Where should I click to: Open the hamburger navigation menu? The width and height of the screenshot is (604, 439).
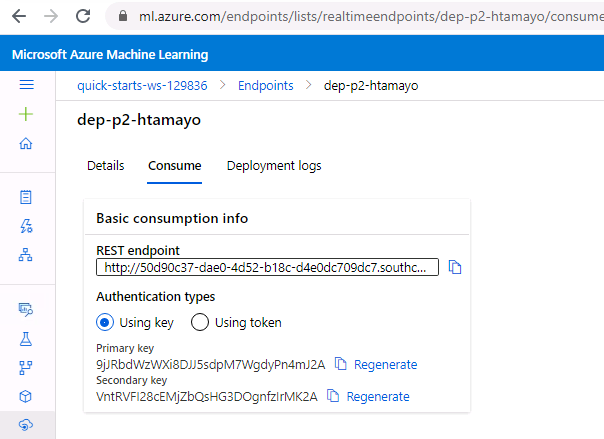(x=27, y=84)
